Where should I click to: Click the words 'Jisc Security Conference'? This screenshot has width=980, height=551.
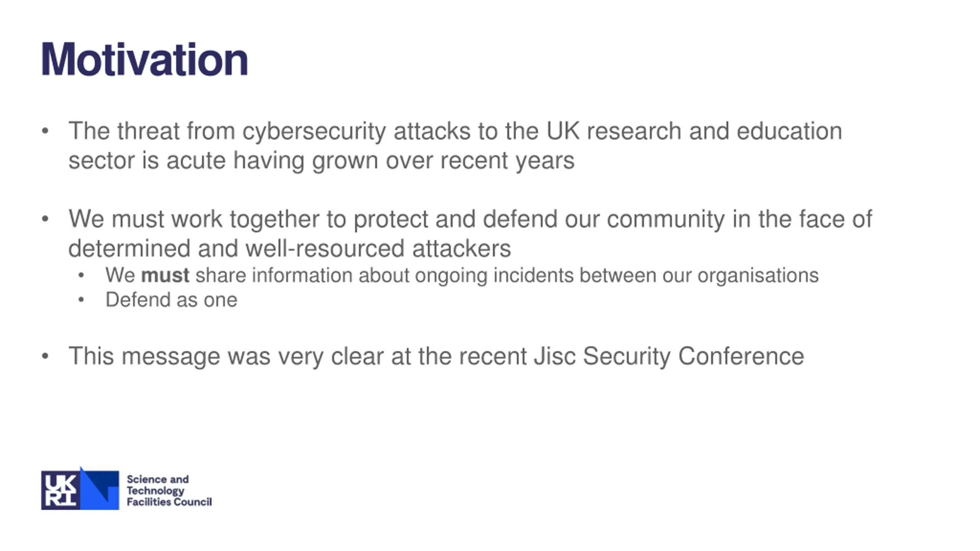669,357
